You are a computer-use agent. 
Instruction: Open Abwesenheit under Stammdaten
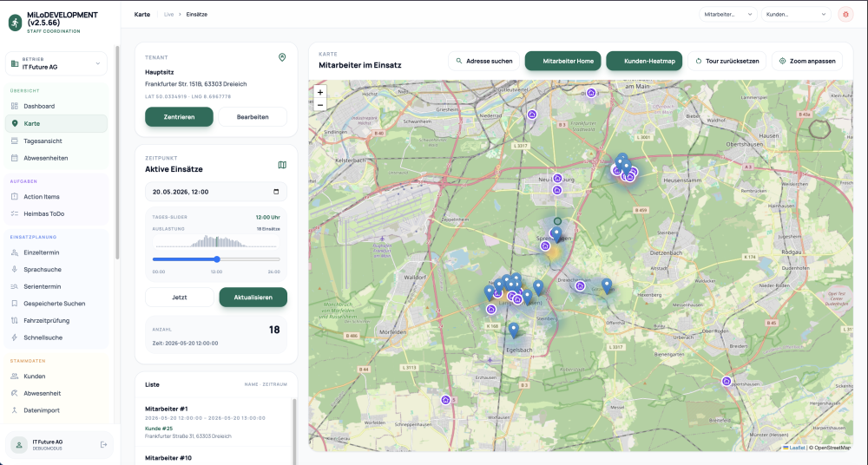pos(56,394)
